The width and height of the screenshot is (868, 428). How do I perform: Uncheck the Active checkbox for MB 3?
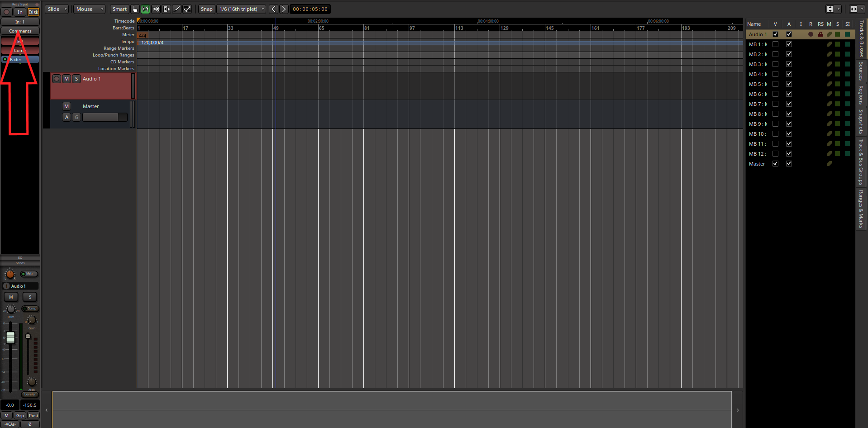click(x=789, y=64)
